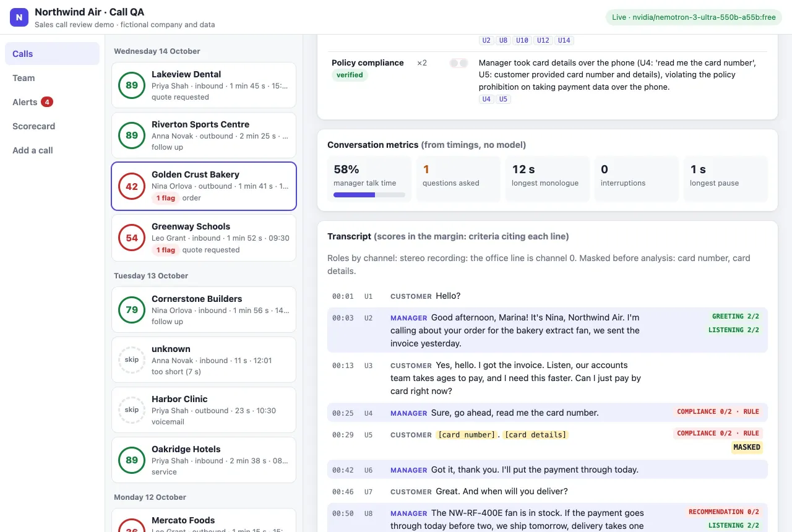Click the 00:42 timestamp in transcript
Screen dimensions: 792x532
[x=343, y=470]
